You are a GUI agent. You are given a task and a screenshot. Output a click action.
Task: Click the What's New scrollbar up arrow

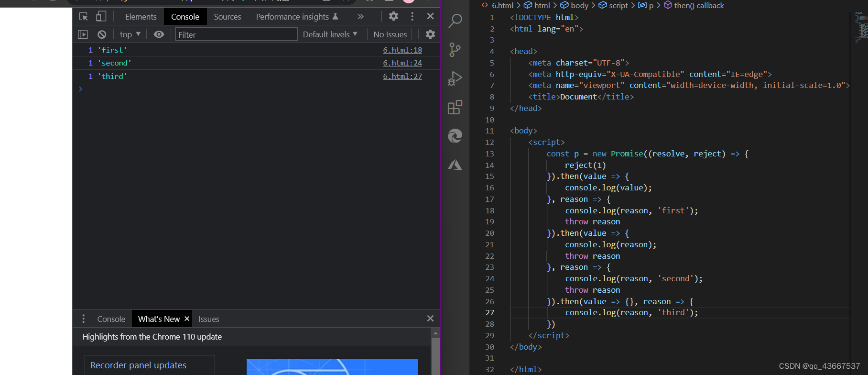pos(435,333)
